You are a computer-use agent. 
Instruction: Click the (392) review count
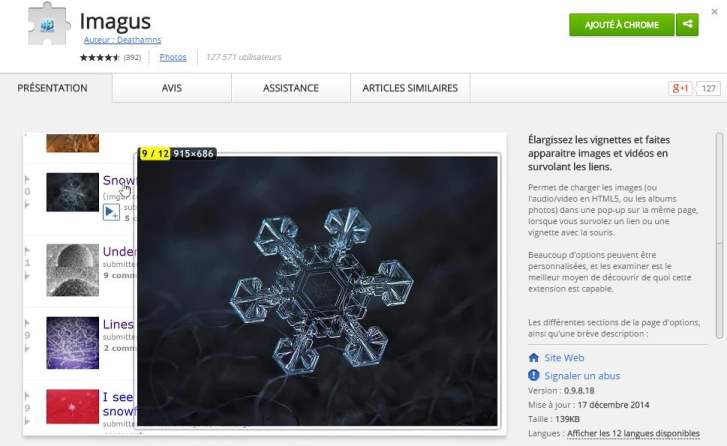click(132, 57)
